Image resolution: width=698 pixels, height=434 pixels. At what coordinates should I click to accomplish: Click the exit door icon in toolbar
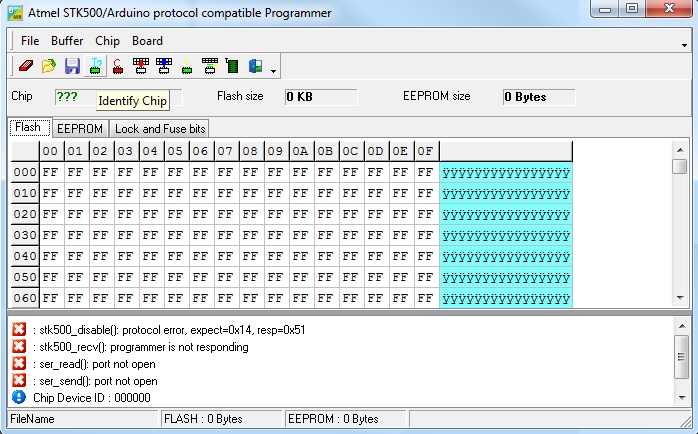coord(255,66)
